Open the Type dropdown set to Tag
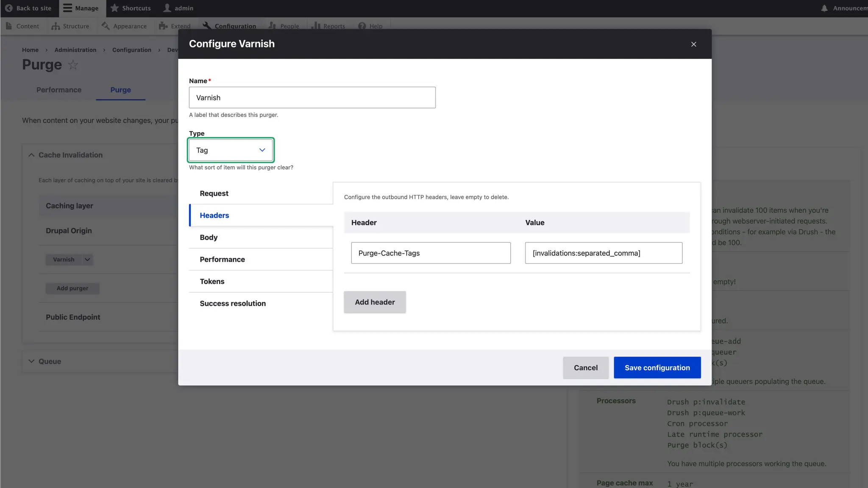Screen dimensions: 868x488 click(231, 150)
